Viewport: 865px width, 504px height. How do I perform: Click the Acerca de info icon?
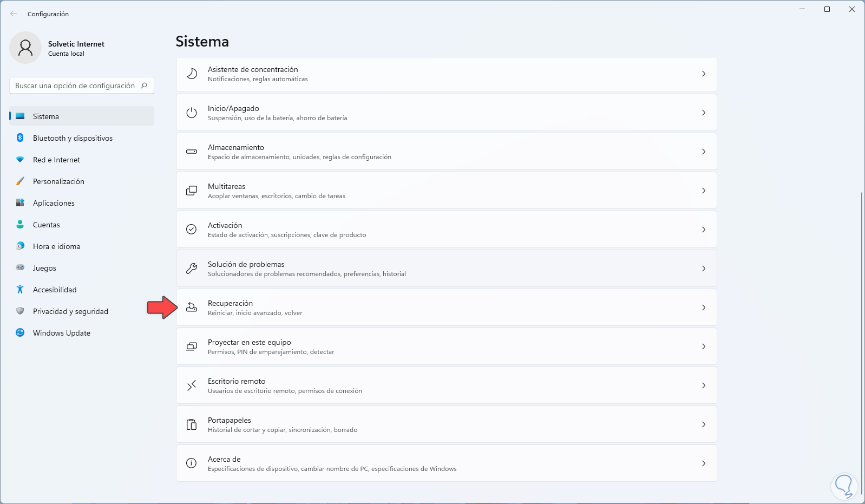click(192, 463)
